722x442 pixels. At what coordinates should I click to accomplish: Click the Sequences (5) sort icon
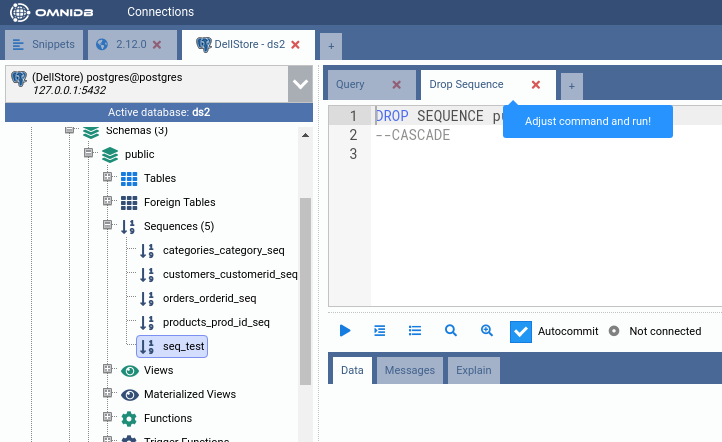coord(128,227)
